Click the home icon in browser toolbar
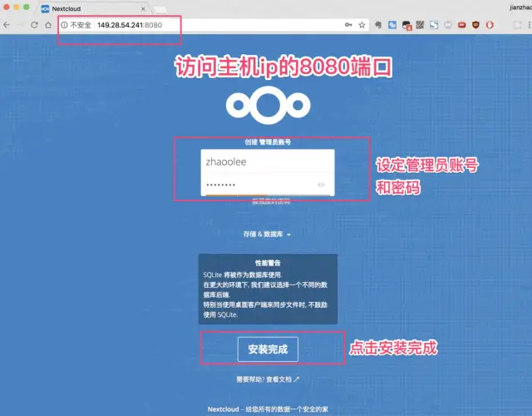 pyautogui.click(x=48, y=25)
